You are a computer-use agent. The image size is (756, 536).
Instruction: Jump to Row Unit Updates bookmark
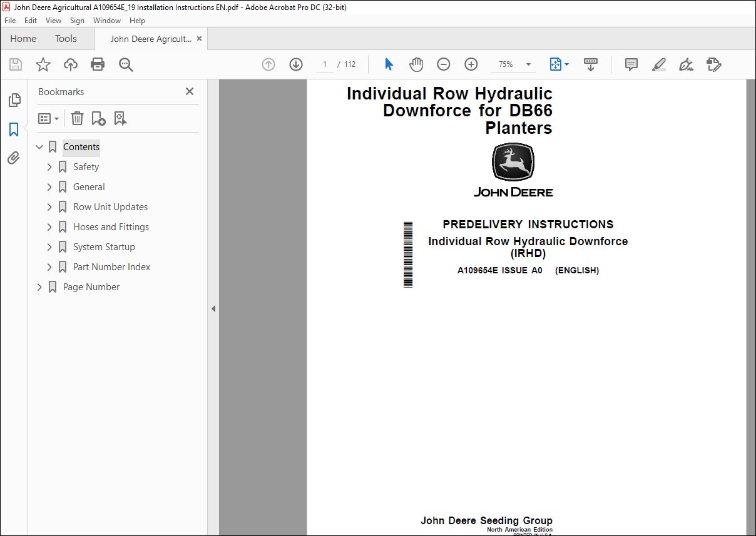pyautogui.click(x=110, y=207)
